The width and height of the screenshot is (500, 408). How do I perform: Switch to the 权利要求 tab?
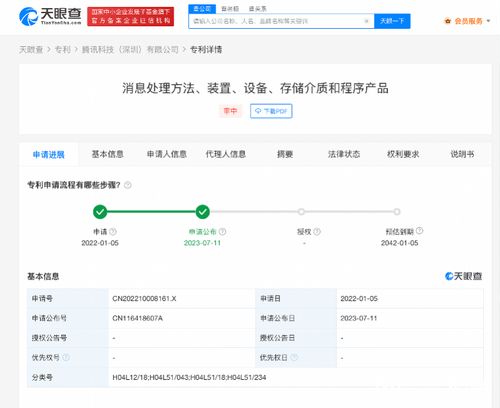(403, 154)
